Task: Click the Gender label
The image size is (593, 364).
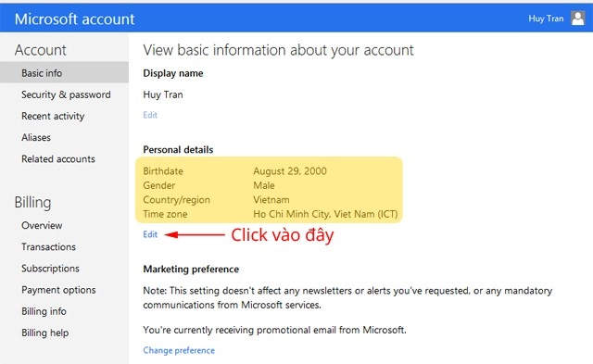Action: [x=159, y=185]
